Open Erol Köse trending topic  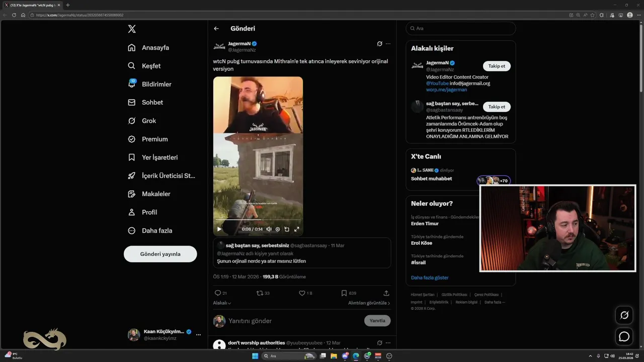coord(422,243)
